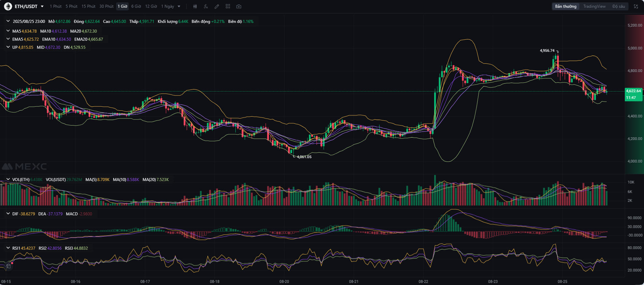This screenshot has width=644, height=285.
Task: Collapse the VOL(ETH) panel chevron
Action: click(x=8, y=179)
